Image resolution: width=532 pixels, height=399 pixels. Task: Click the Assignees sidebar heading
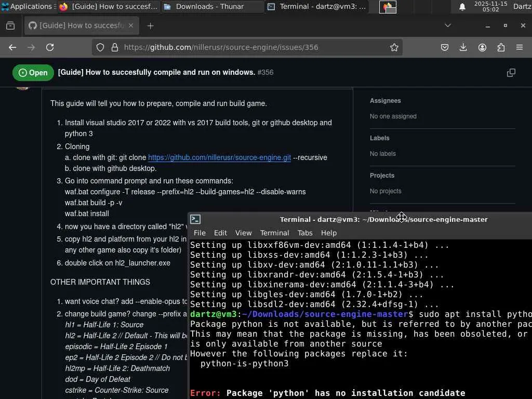(x=385, y=101)
